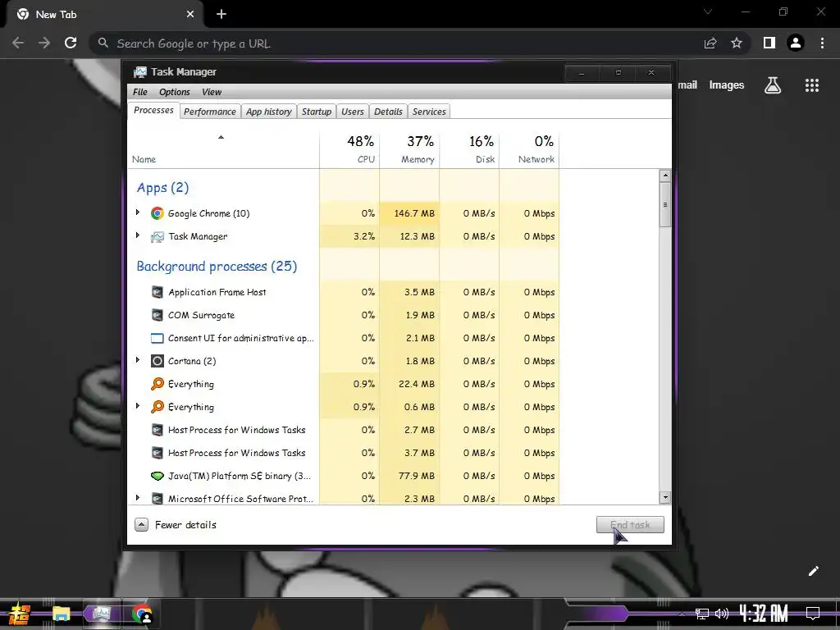This screenshot has height=630, width=840.
Task: Click the process list scrollbar thumb
Action: coord(664,204)
